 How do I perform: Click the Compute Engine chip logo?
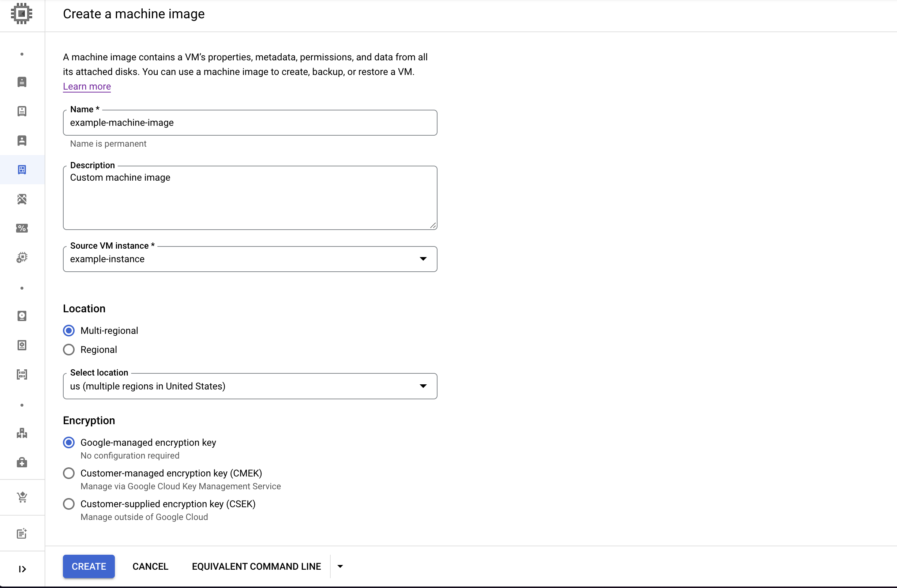pyautogui.click(x=22, y=14)
